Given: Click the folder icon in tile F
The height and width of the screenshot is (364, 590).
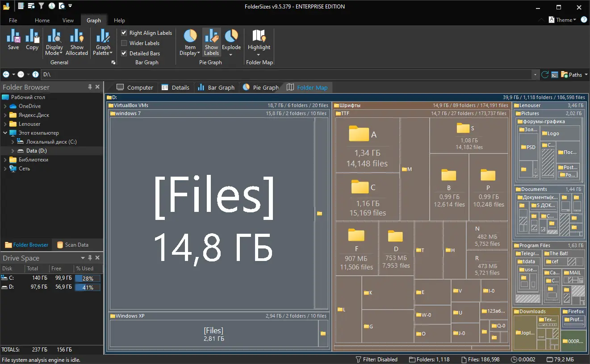Looking at the screenshot, I should tap(356, 235).
